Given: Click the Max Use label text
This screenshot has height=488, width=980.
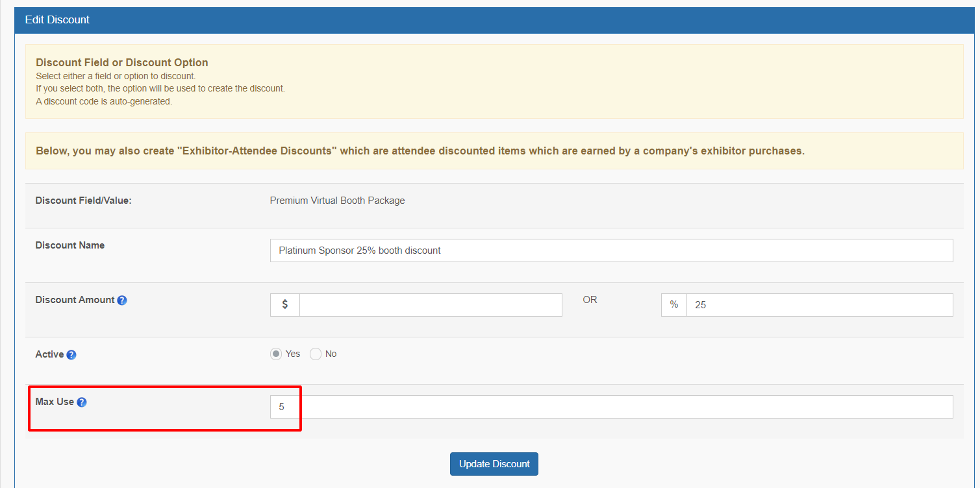Looking at the screenshot, I should point(55,402).
